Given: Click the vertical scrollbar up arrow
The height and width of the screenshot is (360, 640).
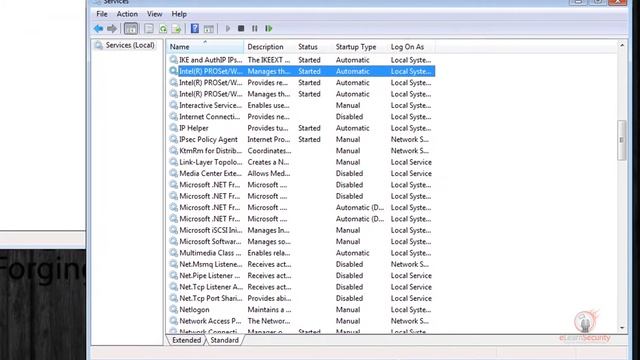Looking at the screenshot, I should click(x=622, y=45).
